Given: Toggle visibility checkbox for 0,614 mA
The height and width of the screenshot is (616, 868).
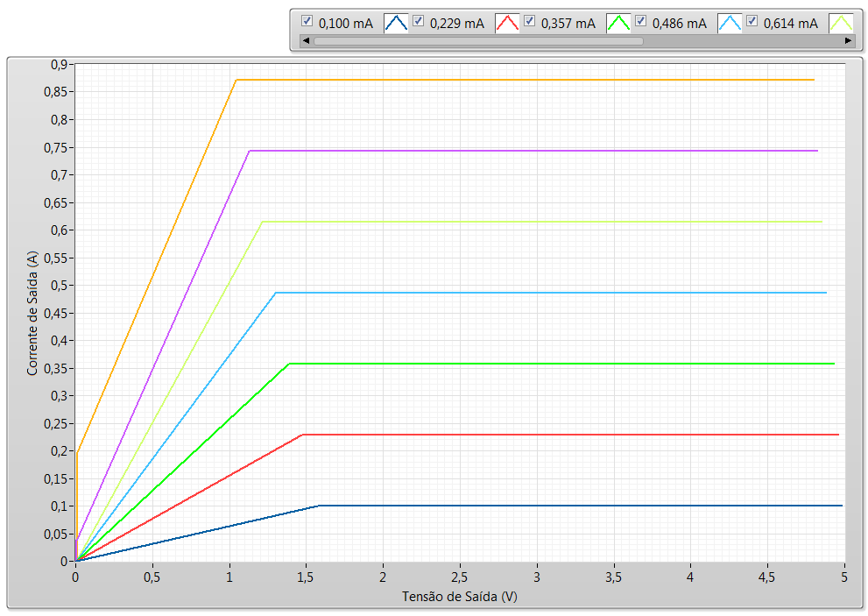Looking at the screenshot, I should click(x=752, y=21).
